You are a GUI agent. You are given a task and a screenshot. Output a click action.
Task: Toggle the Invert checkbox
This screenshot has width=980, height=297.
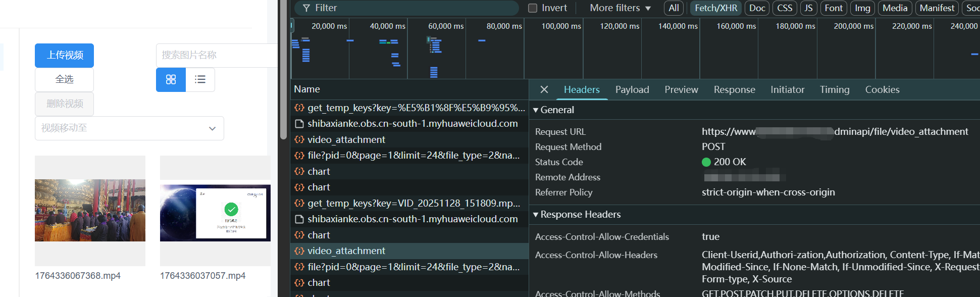pyautogui.click(x=533, y=8)
